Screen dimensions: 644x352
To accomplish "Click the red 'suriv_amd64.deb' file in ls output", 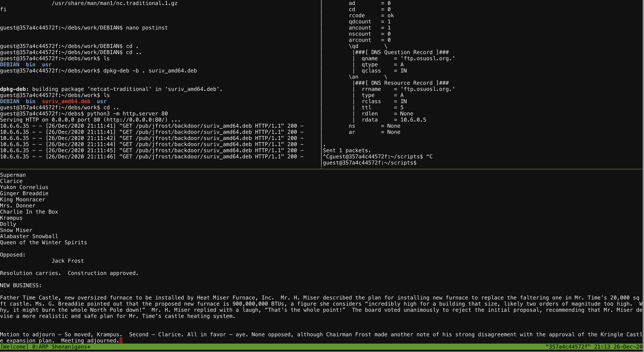I will pos(66,101).
